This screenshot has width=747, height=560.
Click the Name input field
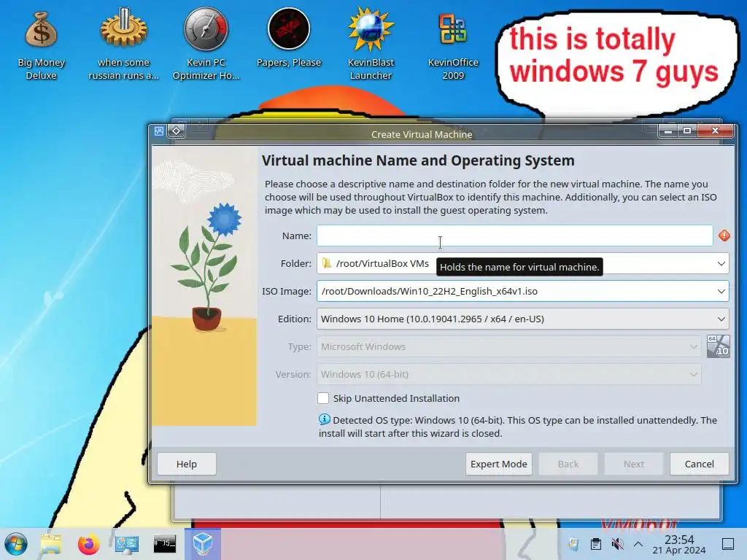pyautogui.click(x=515, y=236)
